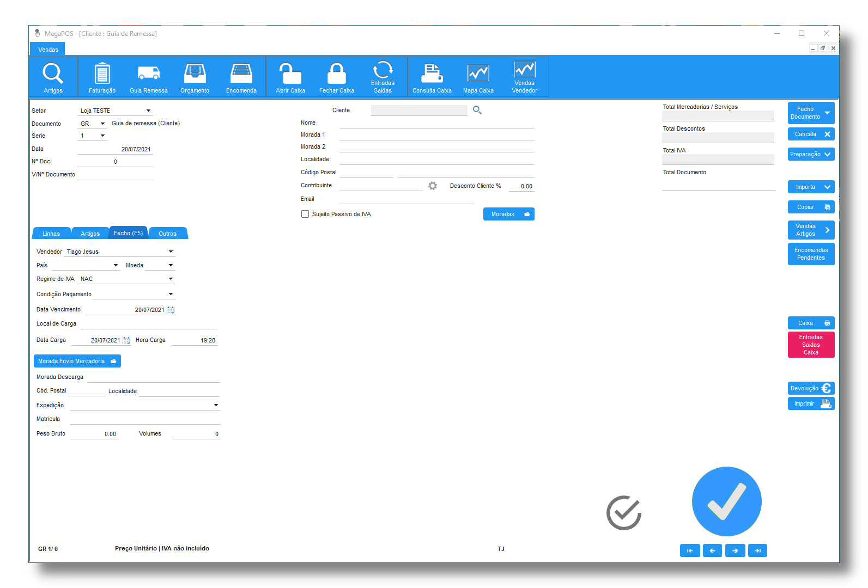Open the Vendedor dropdown list
Viewport: 868px width, 588px height.
pyautogui.click(x=171, y=252)
